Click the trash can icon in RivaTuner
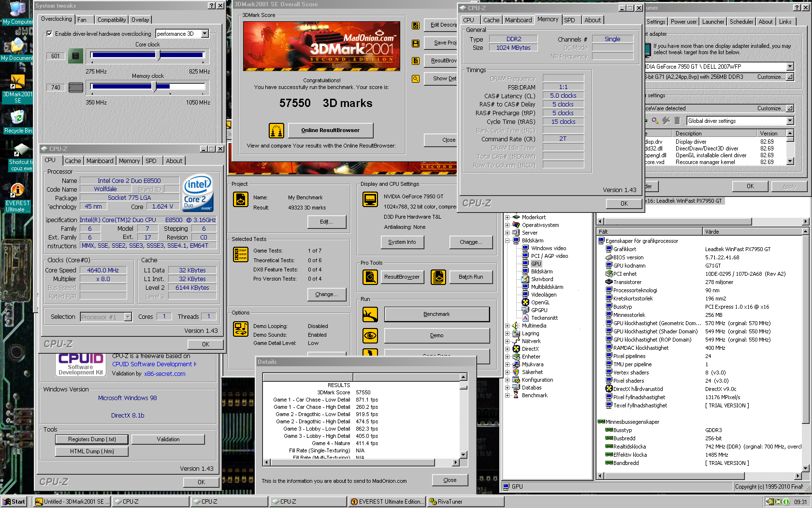The image size is (812, 508). click(677, 121)
